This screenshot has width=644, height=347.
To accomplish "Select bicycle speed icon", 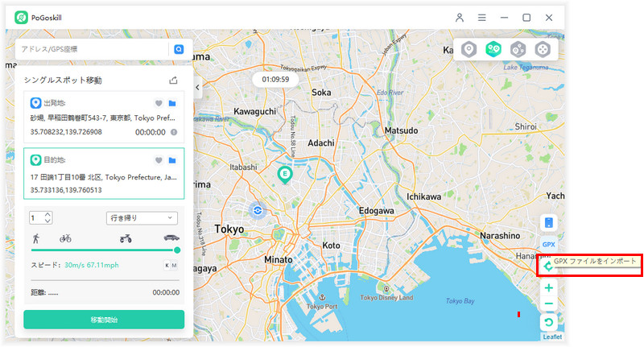I will click(x=65, y=238).
